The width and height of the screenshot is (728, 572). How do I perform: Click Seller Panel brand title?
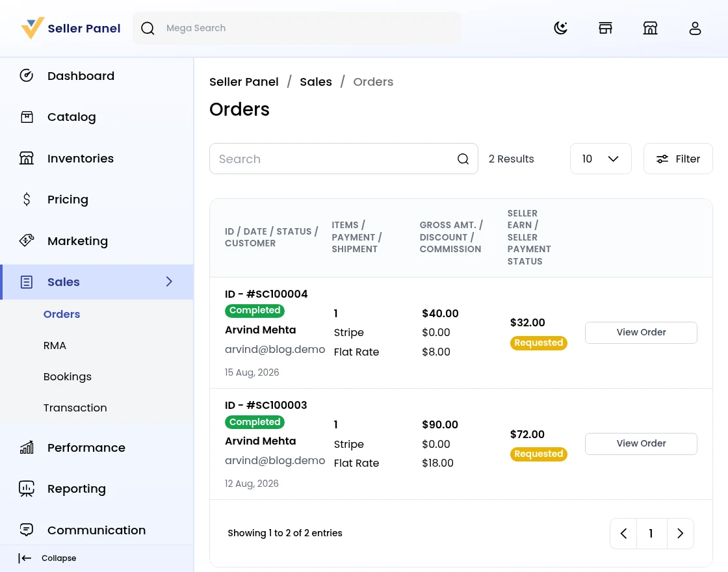[84, 29]
